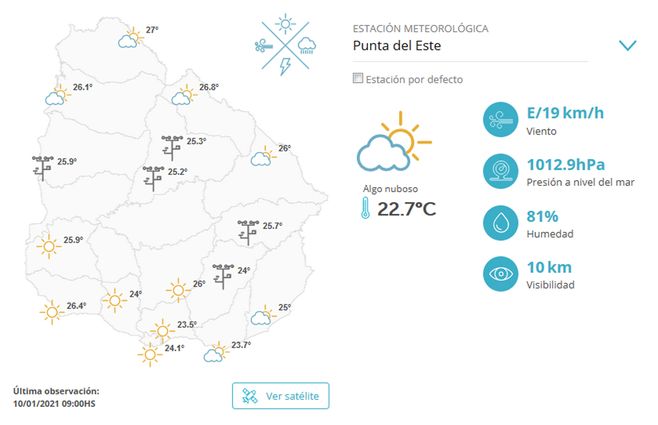Click the sun icon at 24.1° station
658x425 pixels.
[x=150, y=353]
